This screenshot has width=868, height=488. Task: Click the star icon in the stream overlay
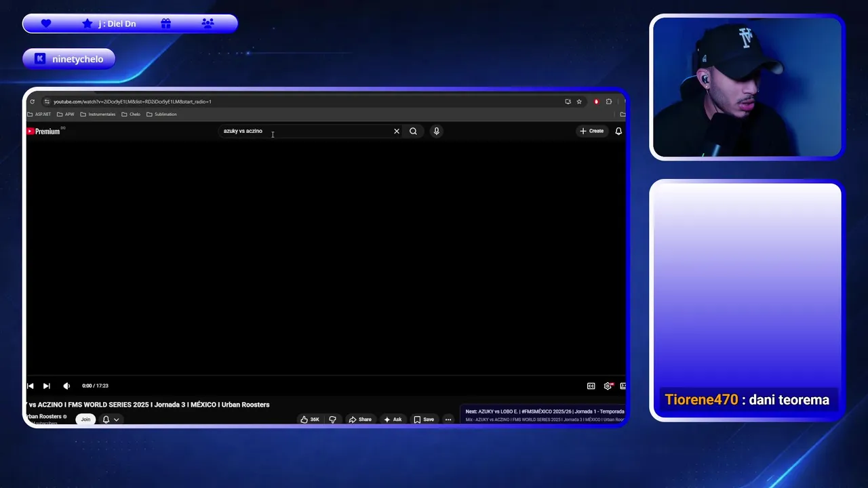[x=87, y=23]
